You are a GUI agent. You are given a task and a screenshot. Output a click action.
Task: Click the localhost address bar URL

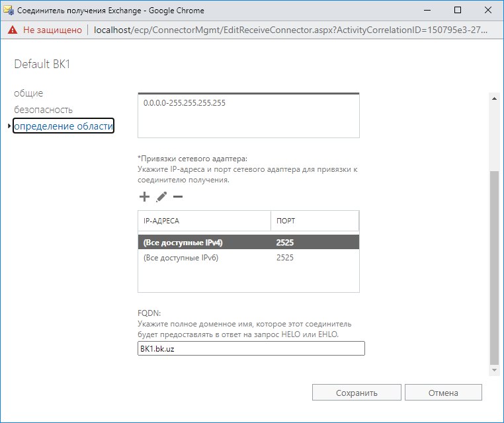tap(290, 30)
